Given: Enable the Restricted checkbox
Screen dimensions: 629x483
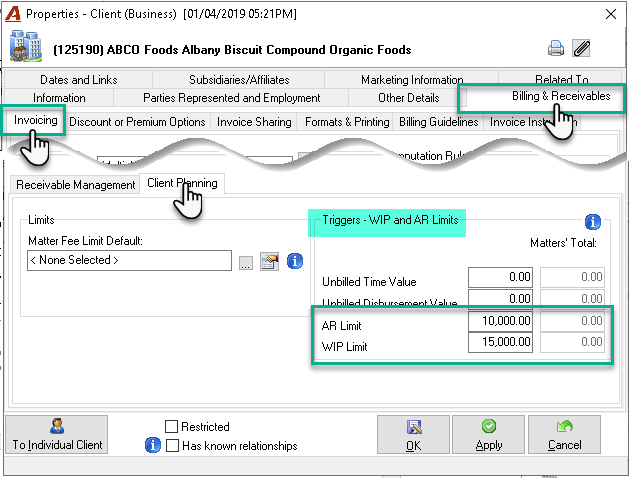Looking at the screenshot, I should coord(171,426).
